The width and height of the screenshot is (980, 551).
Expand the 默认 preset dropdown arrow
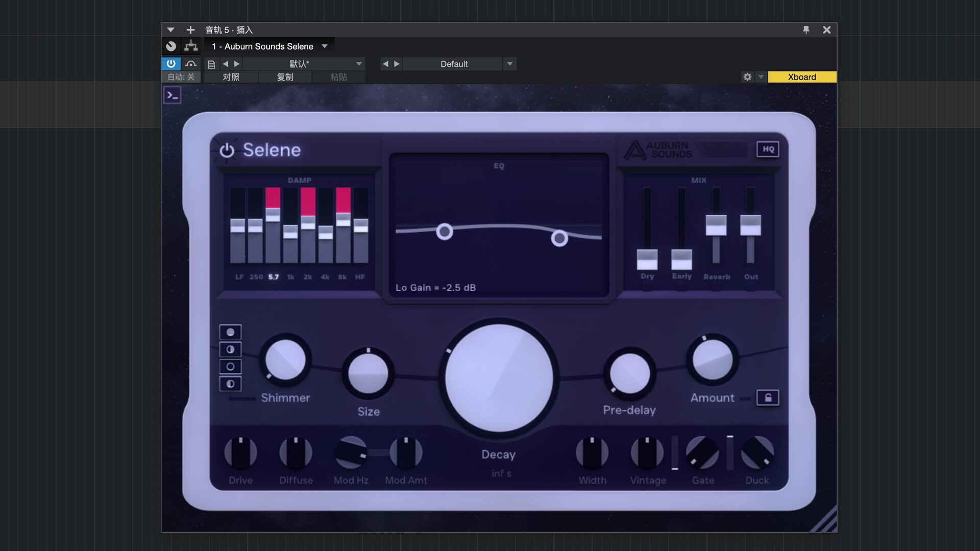pos(359,64)
